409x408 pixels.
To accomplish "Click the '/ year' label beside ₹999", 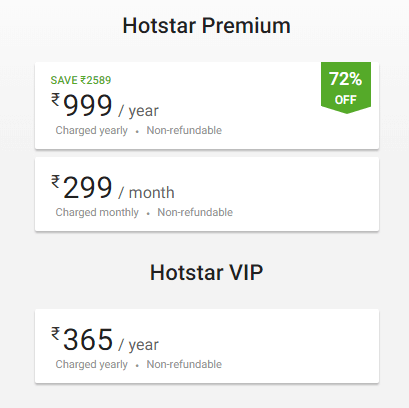I will [138, 111].
